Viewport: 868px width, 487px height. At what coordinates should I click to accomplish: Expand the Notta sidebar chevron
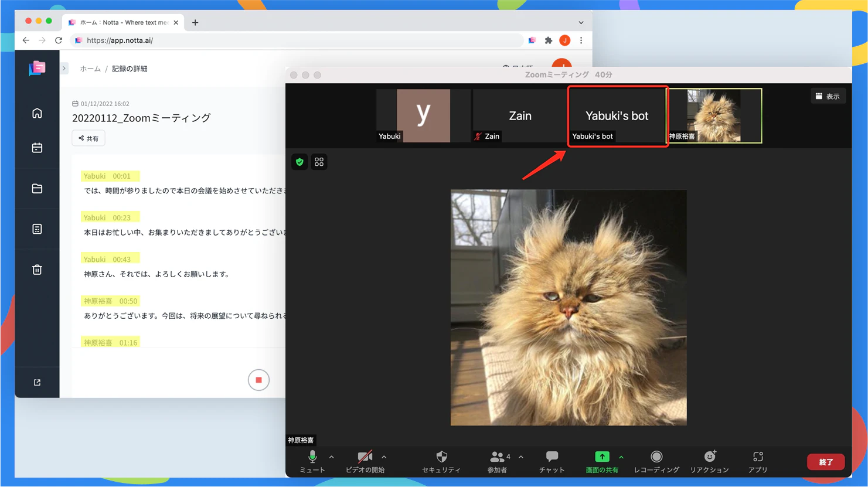(64, 69)
